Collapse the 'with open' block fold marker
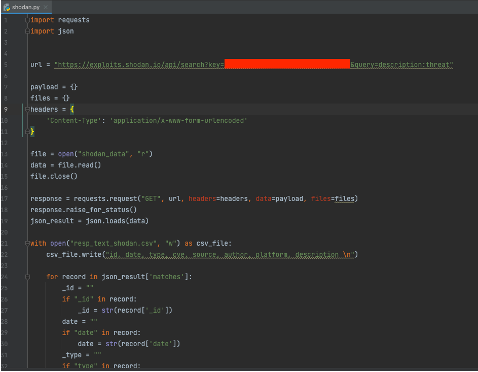Viewport: 478px width, 372px height. [27, 244]
